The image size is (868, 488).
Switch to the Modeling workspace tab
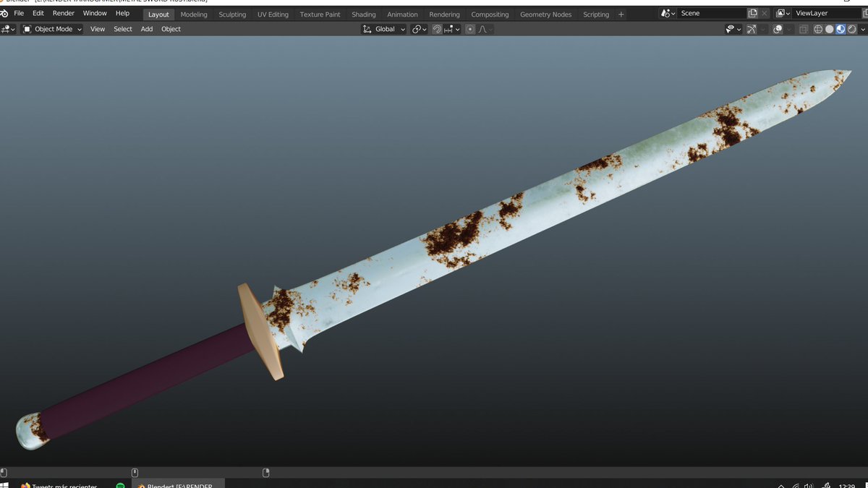pyautogui.click(x=194, y=14)
